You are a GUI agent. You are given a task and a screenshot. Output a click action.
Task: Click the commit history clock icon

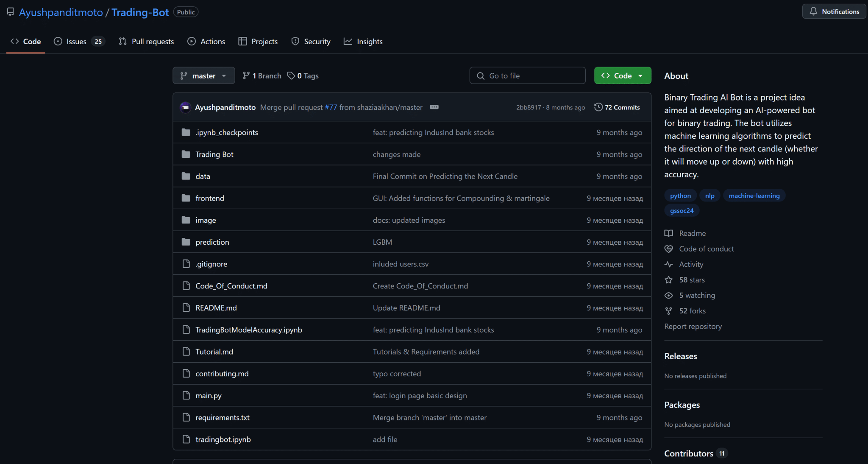coord(598,107)
